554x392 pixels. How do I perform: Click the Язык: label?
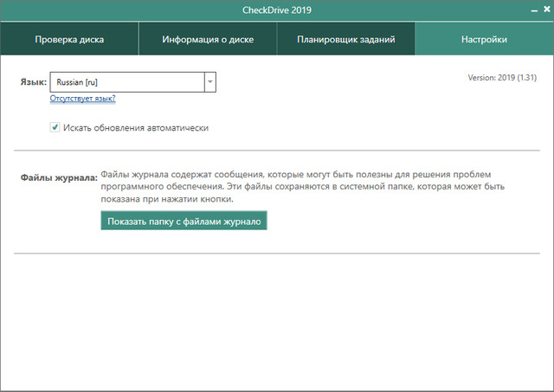click(x=33, y=82)
